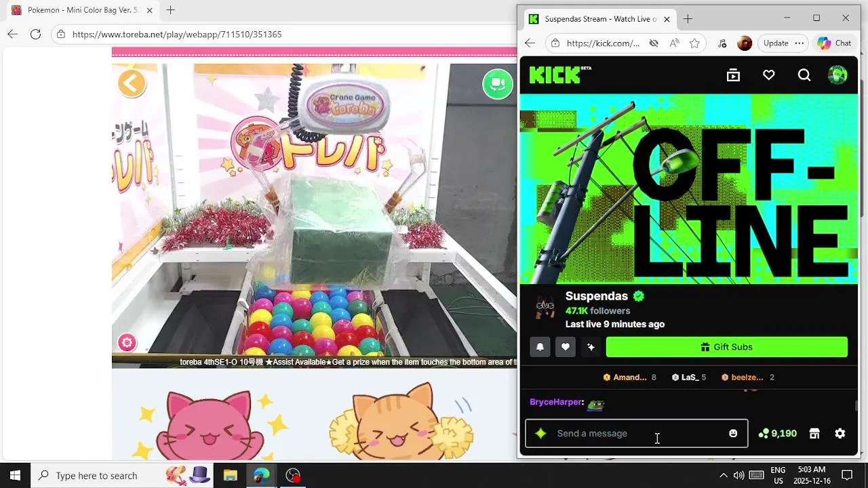Open Kick following heart icon in header

[x=768, y=75]
